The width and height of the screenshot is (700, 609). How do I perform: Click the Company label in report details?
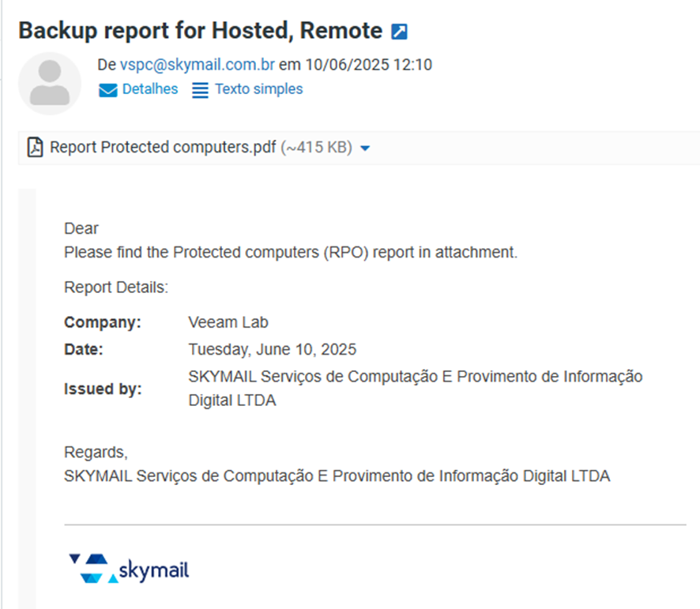coord(102,322)
